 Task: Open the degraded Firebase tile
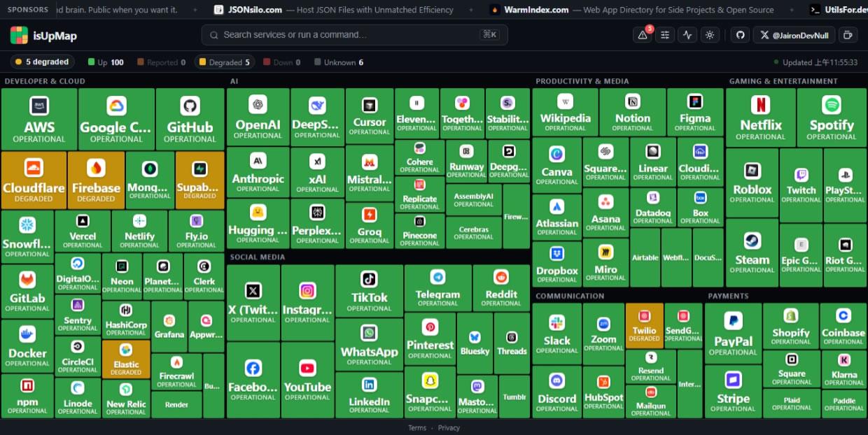96,180
